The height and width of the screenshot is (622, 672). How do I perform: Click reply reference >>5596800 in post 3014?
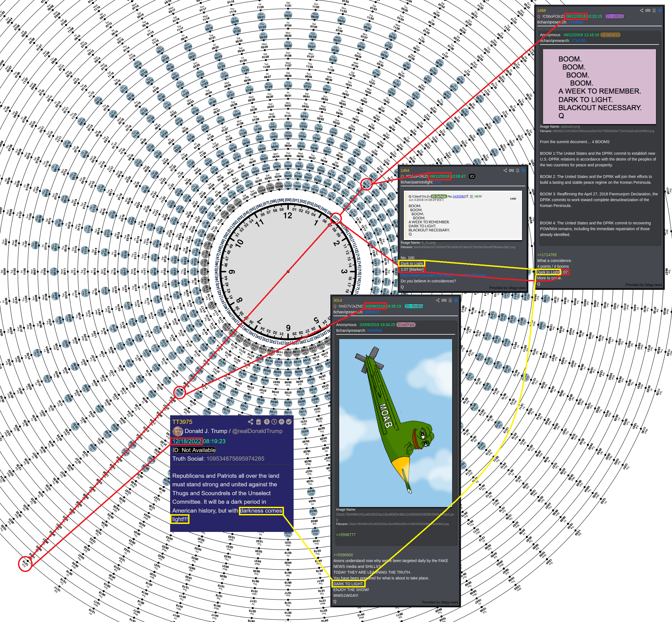(x=343, y=555)
